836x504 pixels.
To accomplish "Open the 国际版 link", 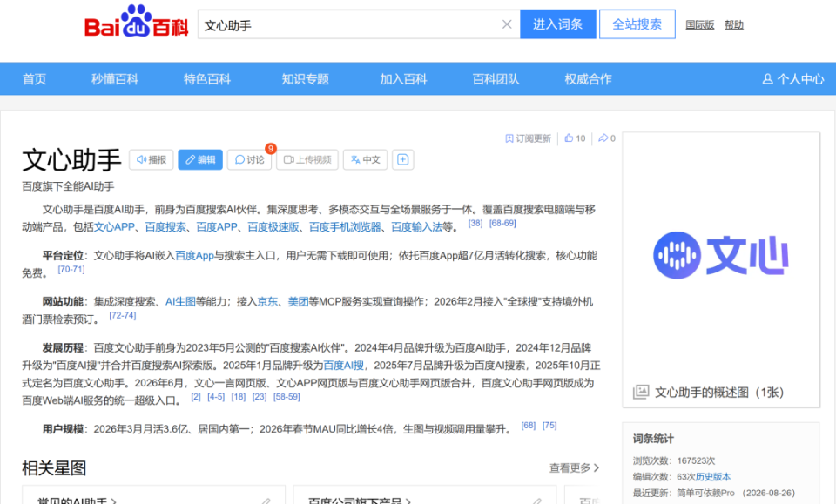I will tap(699, 24).
